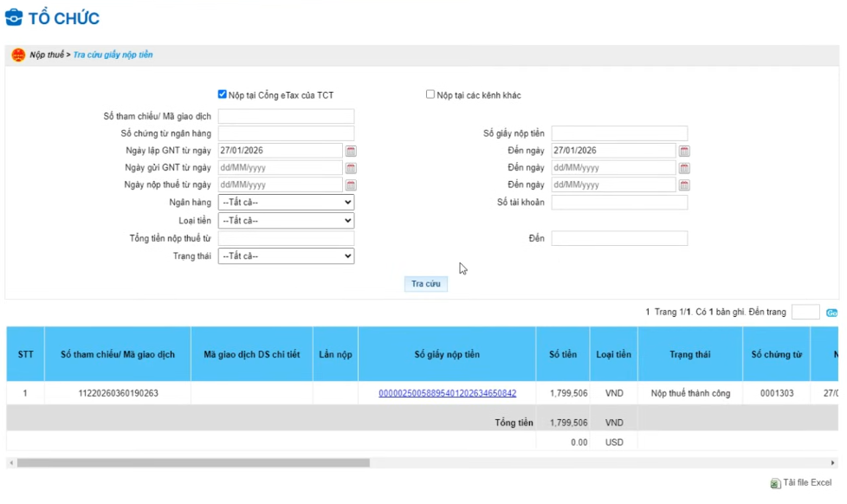
Task: Click Tổng tiền label in totals row
Action: coord(514,423)
